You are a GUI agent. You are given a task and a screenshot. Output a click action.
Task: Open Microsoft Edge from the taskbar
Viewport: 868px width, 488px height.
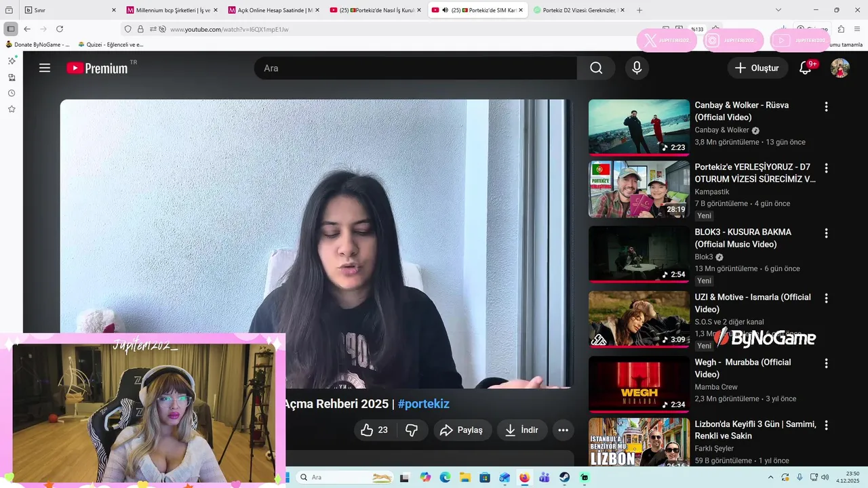[445, 477]
